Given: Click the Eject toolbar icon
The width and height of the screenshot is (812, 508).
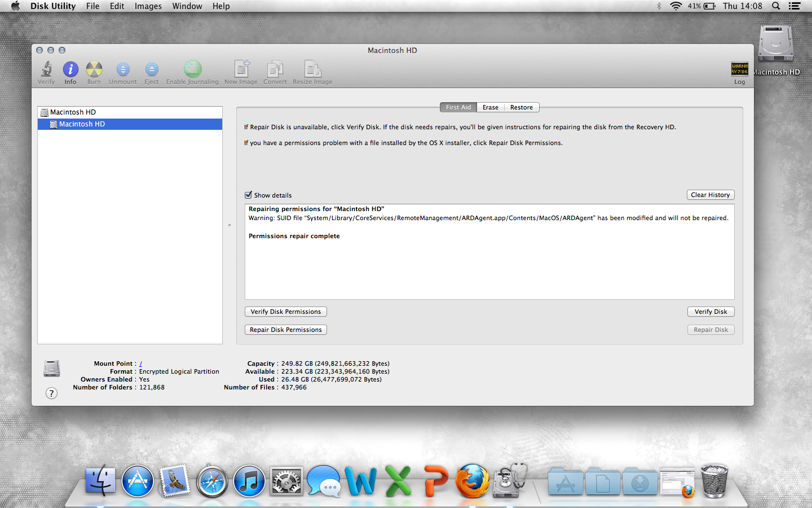Looking at the screenshot, I should [x=152, y=69].
